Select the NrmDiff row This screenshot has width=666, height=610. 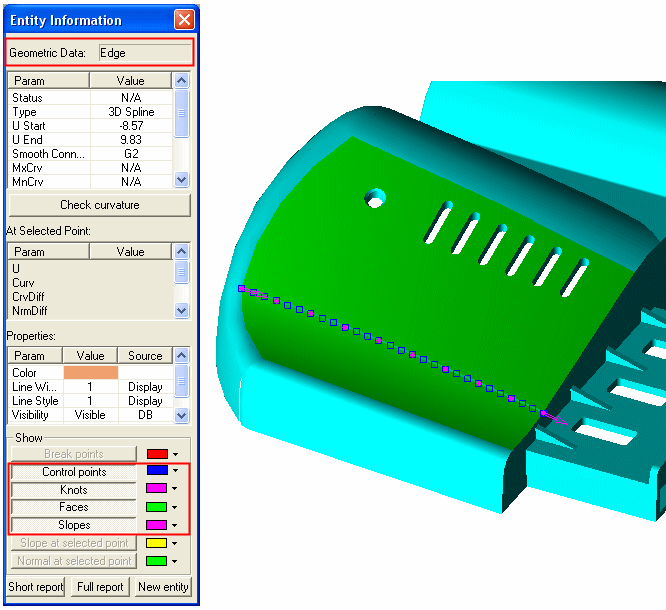click(90, 311)
